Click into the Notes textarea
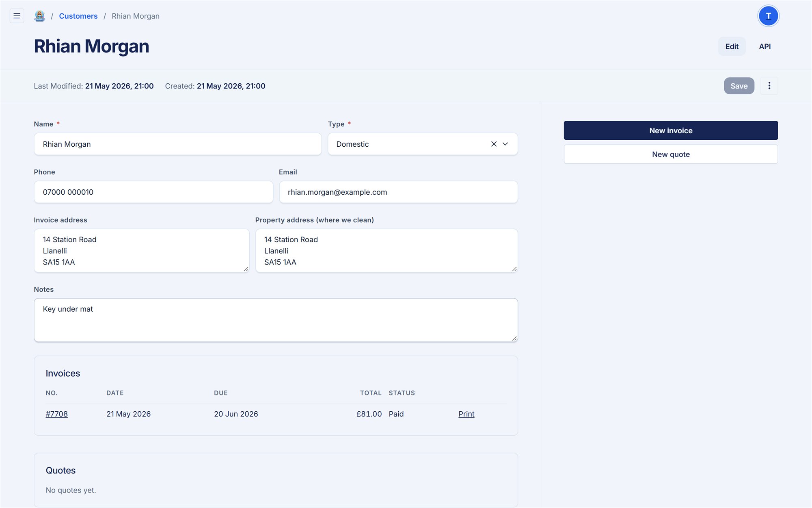812x508 pixels. point(276,320)
